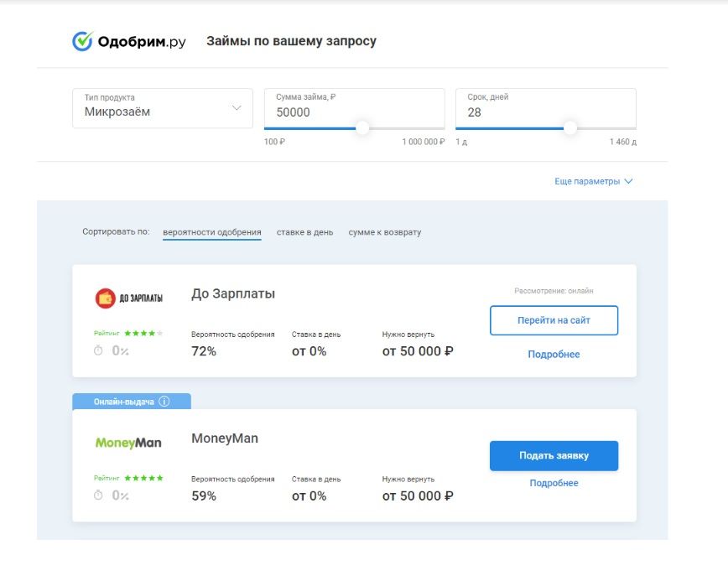Click the До Зарплаты star rating

pyautogui.click(x=143, y=333)
